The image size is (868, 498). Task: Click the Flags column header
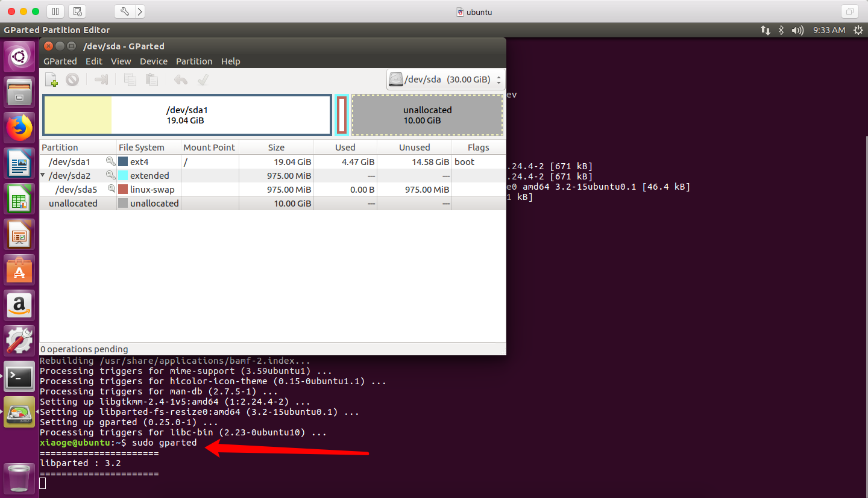click(479, 148)
